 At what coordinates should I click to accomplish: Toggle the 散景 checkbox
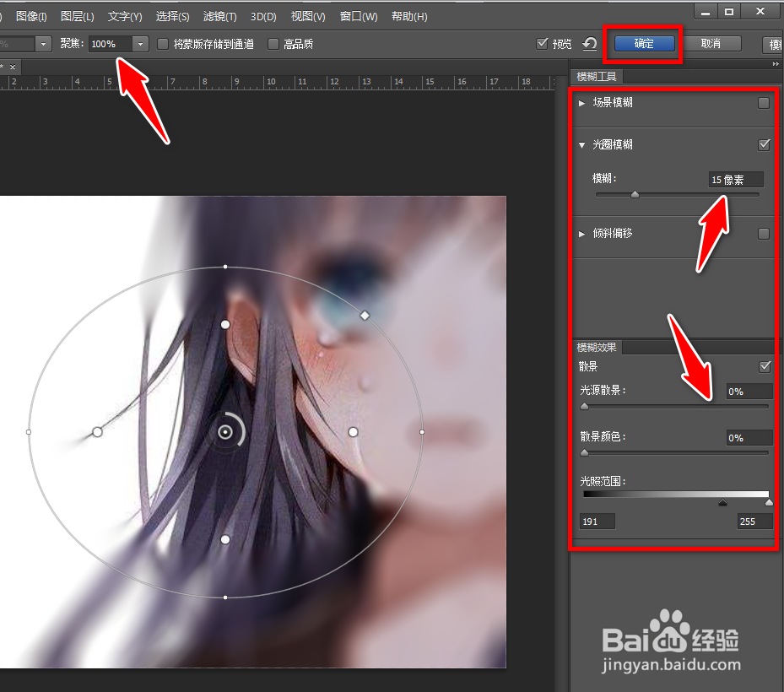tap(765, 366)
